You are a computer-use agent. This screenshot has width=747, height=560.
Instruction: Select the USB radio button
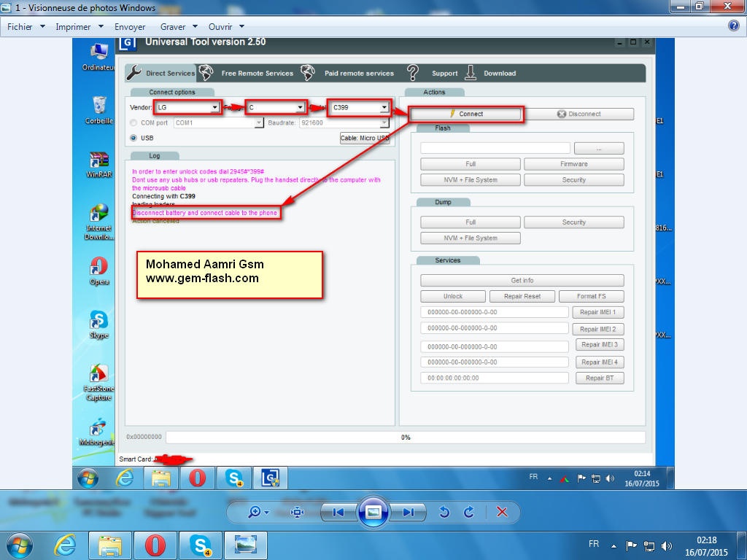[x=133, y=138]
